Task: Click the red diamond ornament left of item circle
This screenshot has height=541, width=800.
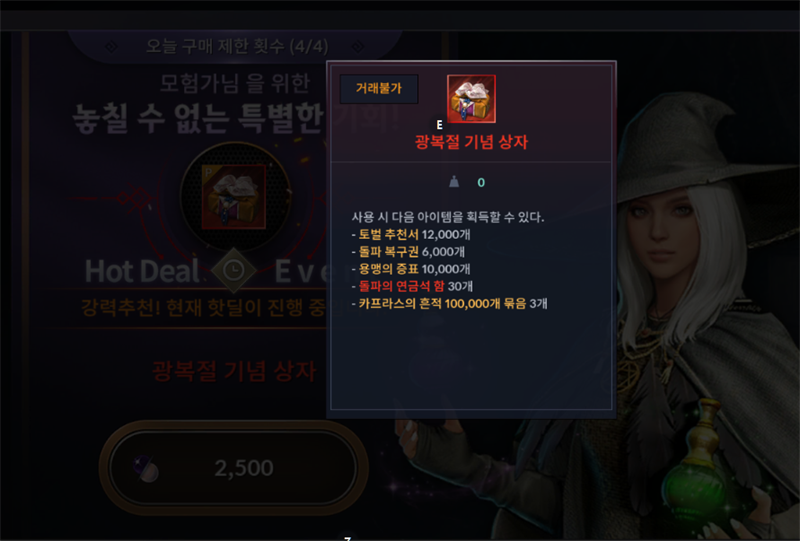Action: tap(134, 199)
